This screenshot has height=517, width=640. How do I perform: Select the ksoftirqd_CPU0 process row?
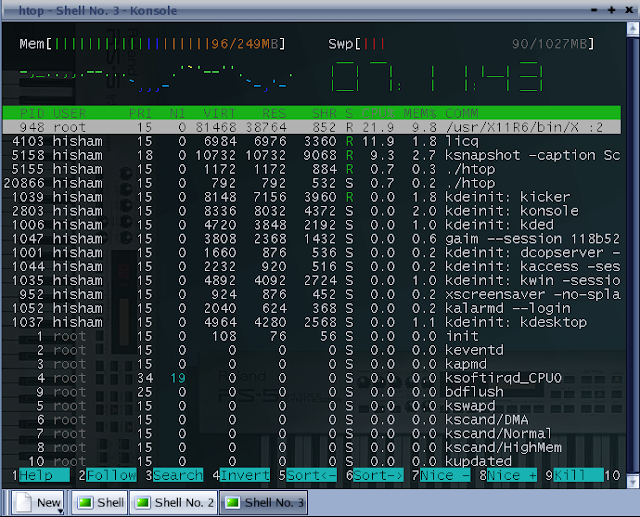click(x=312, y=378)
